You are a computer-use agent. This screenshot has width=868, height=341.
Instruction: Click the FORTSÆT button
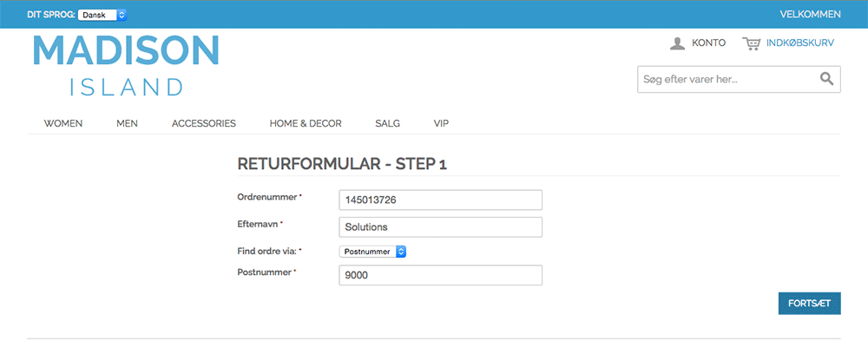tap(809, 304)
